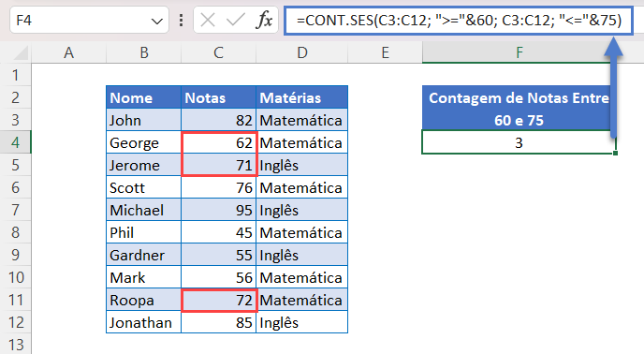This screenshot has height=354, width=644.
Task: Select column E header
Action: tap(385, 52)
